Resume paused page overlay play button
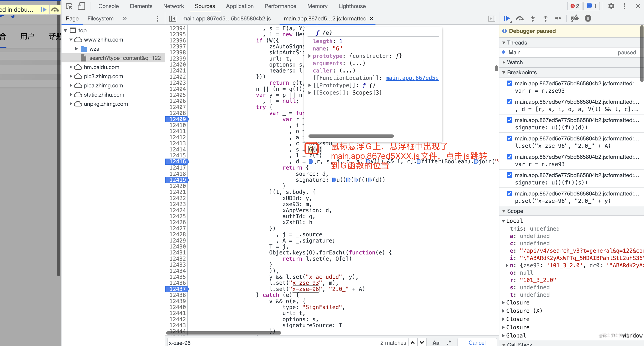This screenshot has height=346, width=644. 43,10
